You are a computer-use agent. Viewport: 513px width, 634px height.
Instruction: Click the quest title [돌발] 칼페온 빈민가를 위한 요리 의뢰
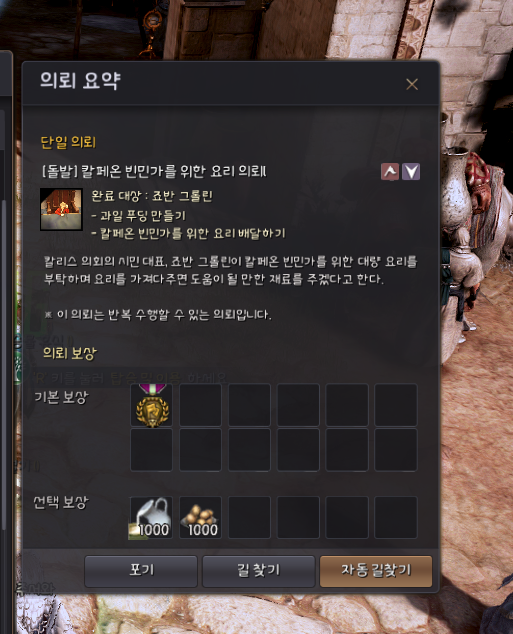[154, 171]
